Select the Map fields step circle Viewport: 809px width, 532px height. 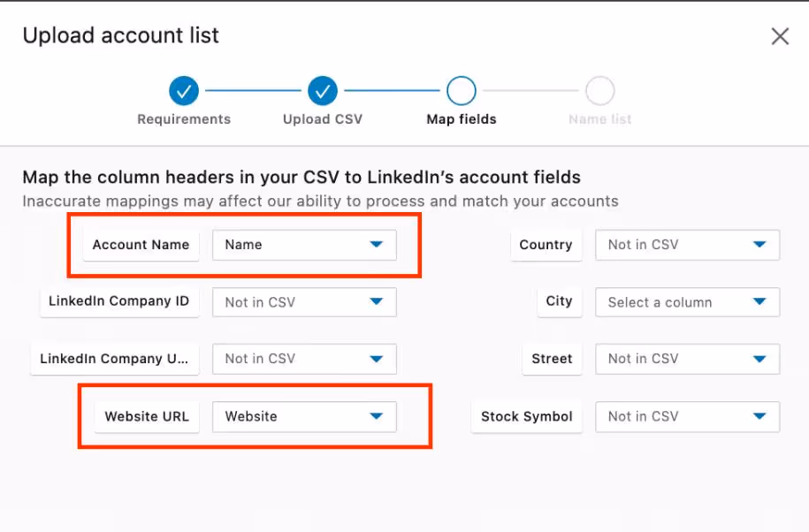pyautogui.click(x=461, y=91)
